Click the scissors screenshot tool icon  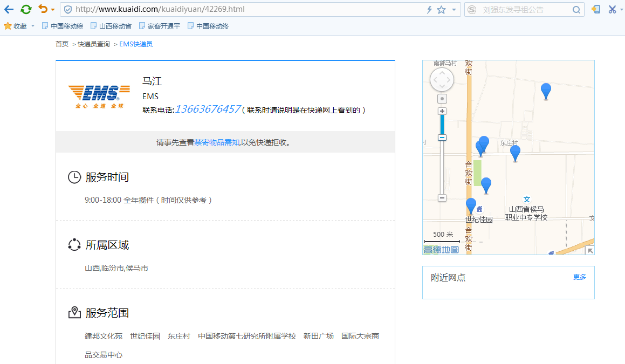point(612,9)
